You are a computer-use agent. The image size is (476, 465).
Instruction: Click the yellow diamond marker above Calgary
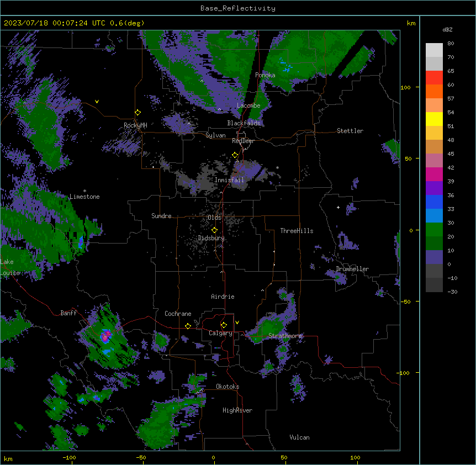224,325
